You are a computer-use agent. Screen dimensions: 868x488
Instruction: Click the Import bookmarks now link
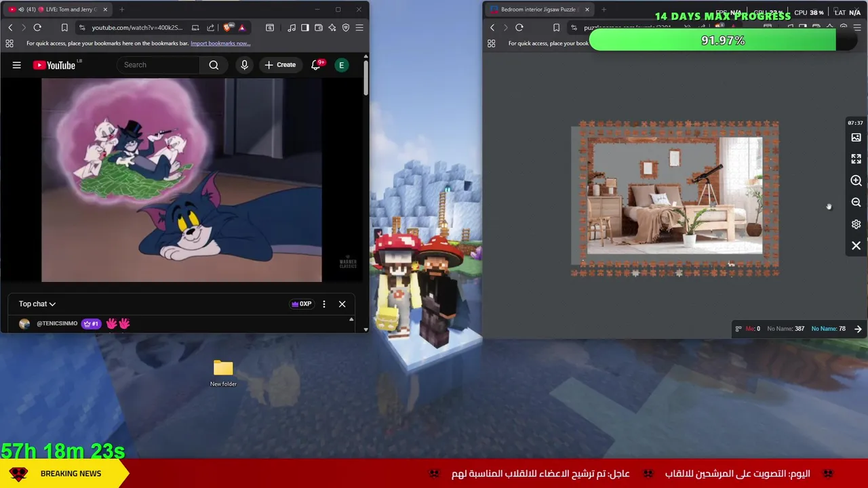pos(220,43)
